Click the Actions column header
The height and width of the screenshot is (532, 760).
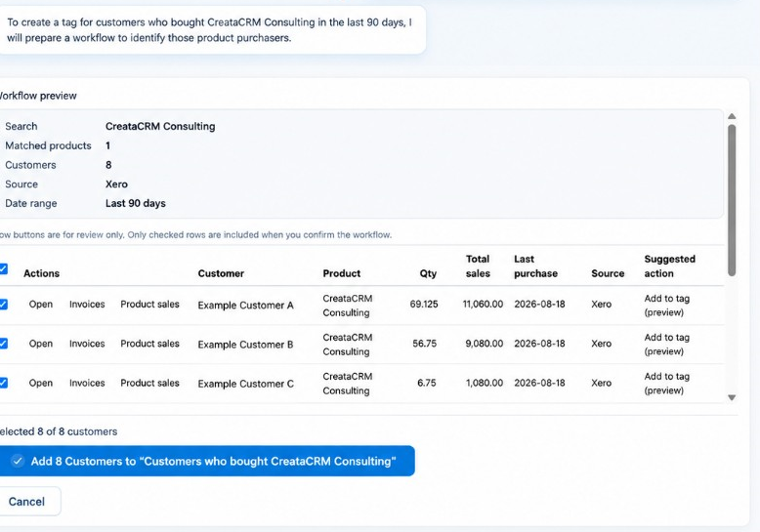(41, 273)
